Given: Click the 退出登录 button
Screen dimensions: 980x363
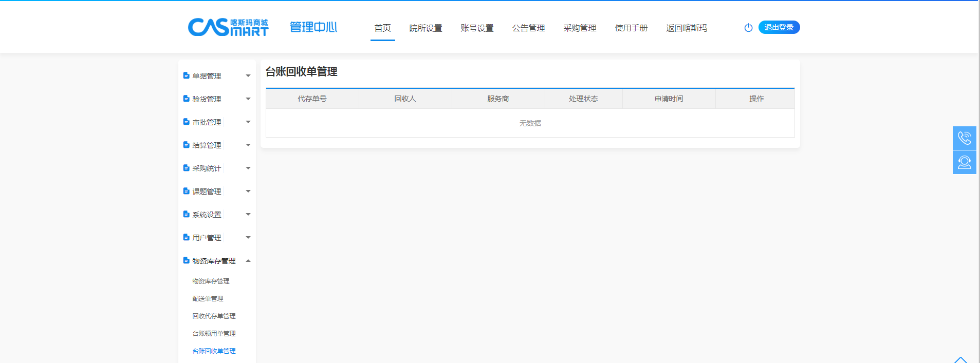Looking at the screenshot, I should click(x=779, y=27).
